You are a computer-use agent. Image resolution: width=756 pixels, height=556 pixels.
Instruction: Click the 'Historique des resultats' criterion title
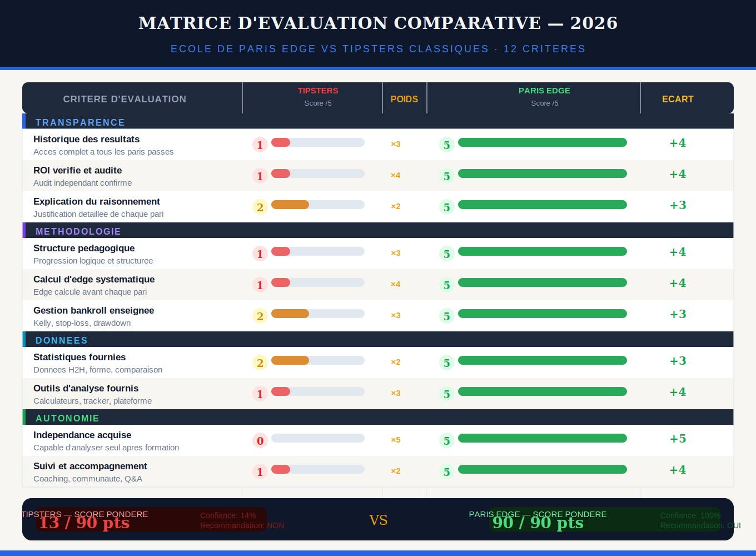86,139
